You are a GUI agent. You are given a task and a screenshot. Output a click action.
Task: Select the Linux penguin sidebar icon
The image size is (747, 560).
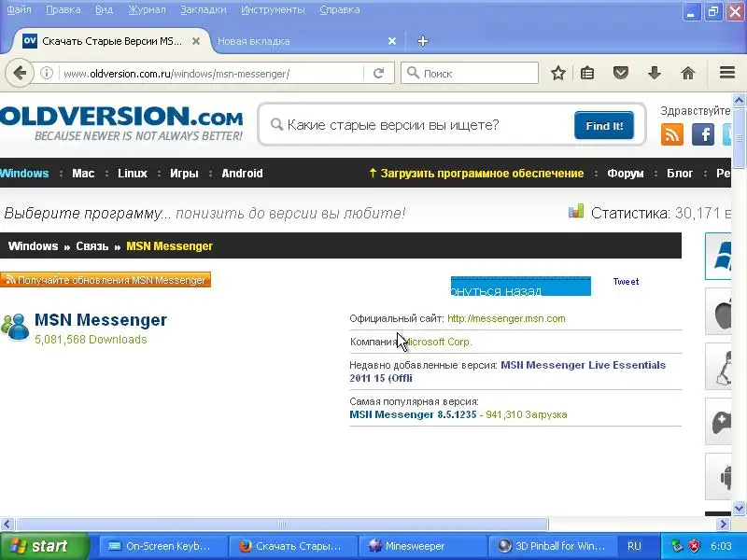pos(718,367)
